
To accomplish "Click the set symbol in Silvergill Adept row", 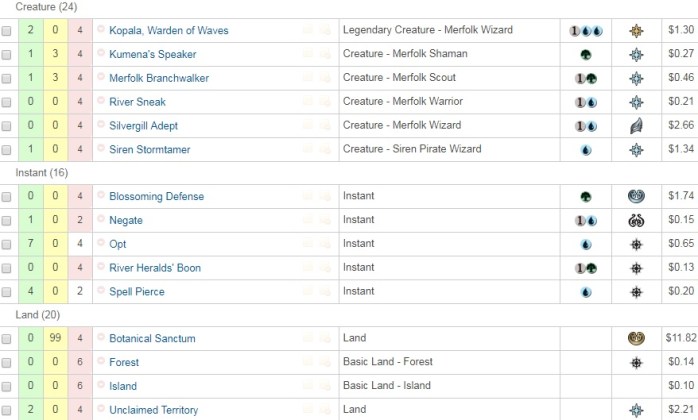I will pos(635,126).
